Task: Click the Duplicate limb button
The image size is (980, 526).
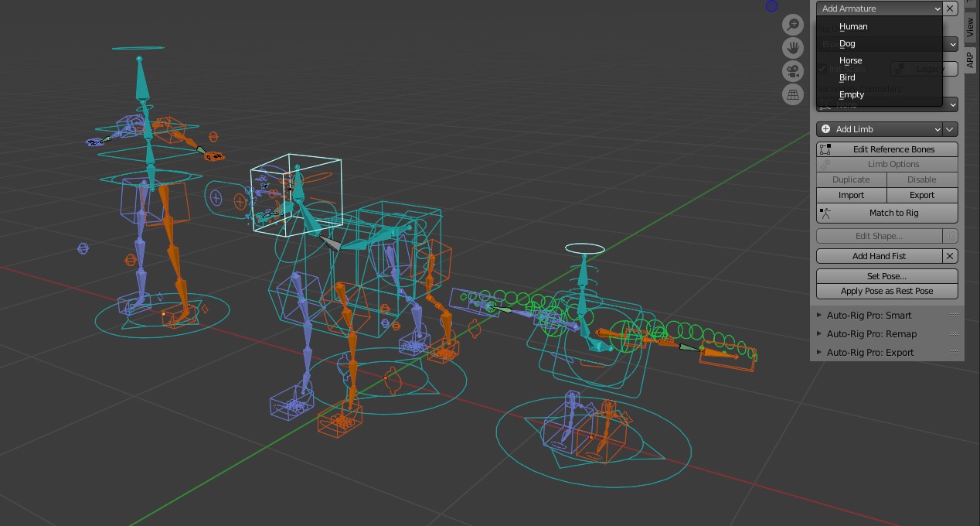Action: coord(851,179)
